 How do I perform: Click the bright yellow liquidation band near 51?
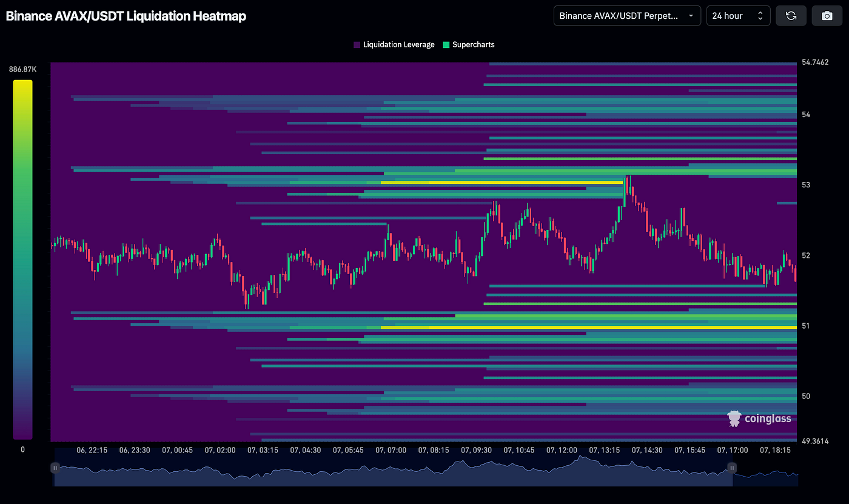tap(588, 328)
